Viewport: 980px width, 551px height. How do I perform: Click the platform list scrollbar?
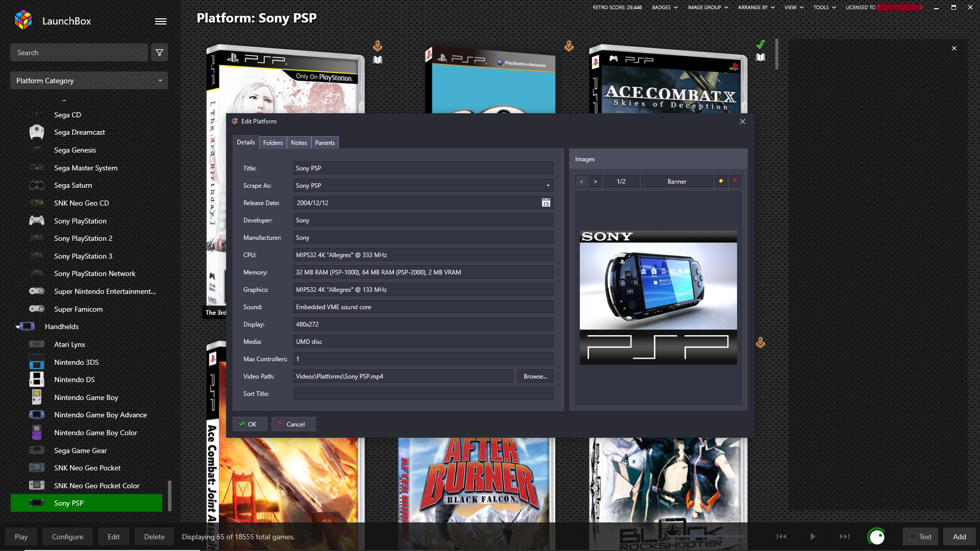click(169, 495)
